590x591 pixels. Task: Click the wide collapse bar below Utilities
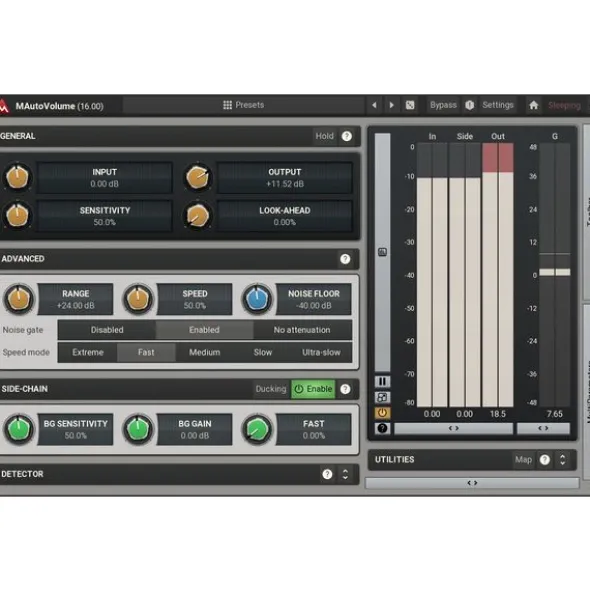pos(472,483)
